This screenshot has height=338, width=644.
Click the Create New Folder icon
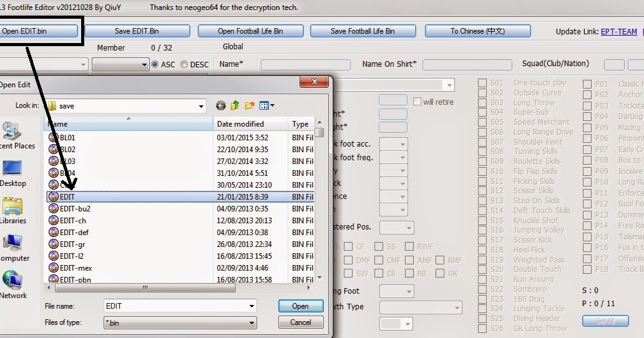[250, 106]
